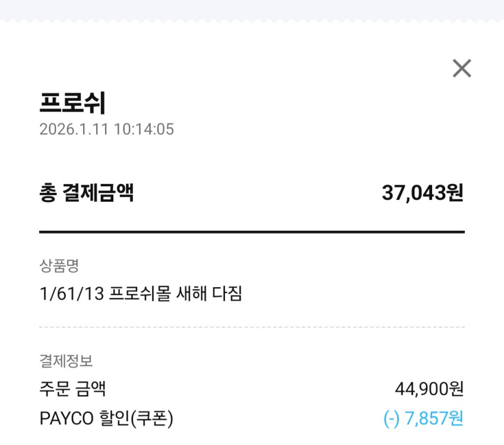Close the payment receipt with the X

coord(461,69)
